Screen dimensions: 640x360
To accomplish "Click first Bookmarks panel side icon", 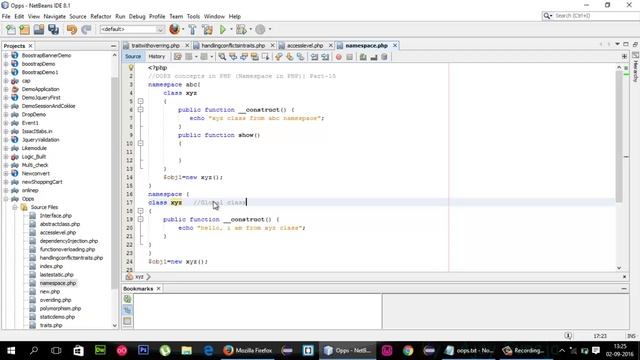I will click(x=127, y=299).
